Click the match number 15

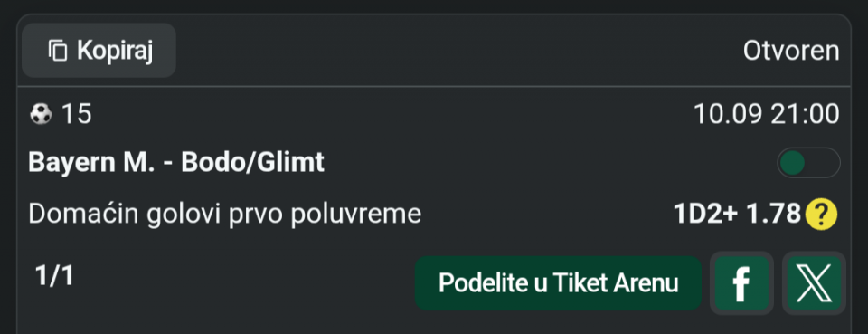(x=76, y=115)
